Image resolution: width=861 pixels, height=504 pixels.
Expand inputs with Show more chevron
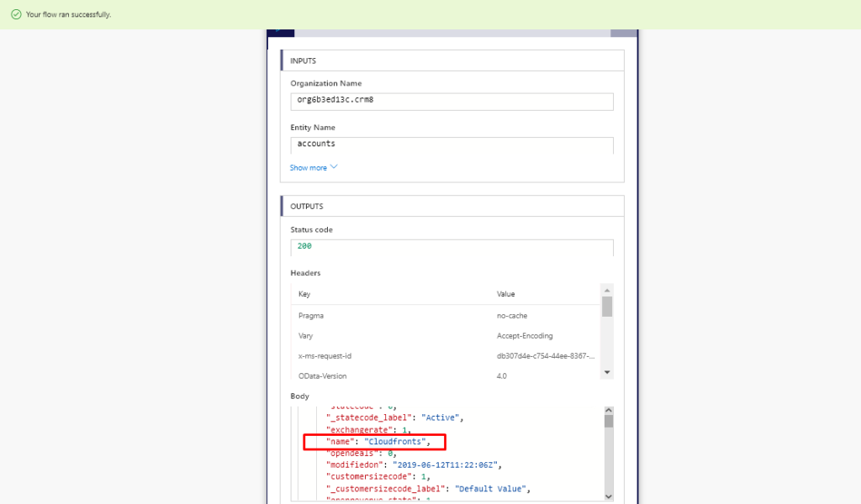[x=334, y=167]
